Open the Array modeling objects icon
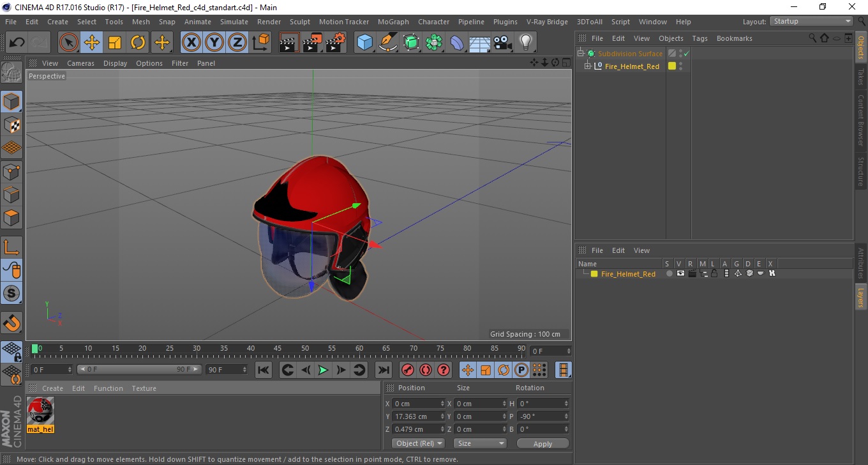Screen dimensions: 868x465 (x=434, y=43)
